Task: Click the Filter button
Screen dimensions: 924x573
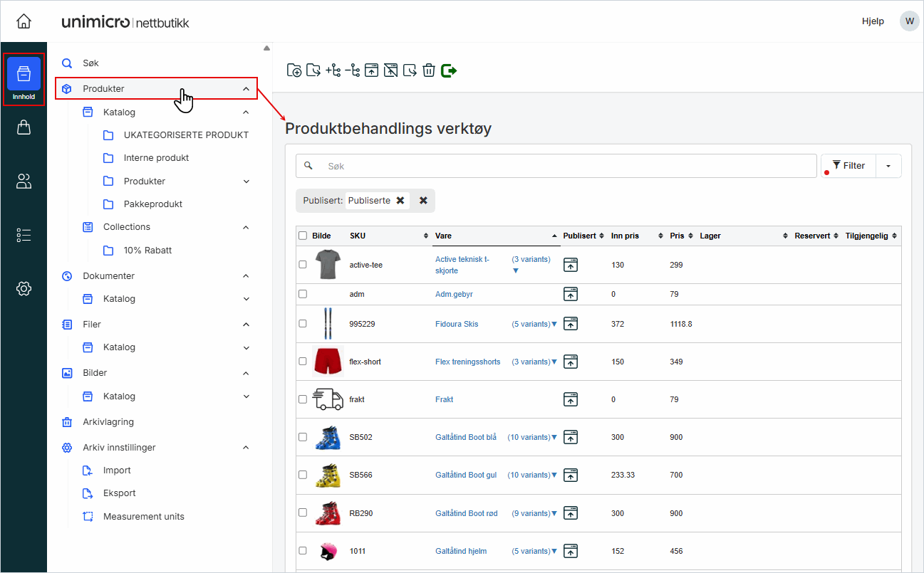Action: (848, 166)
